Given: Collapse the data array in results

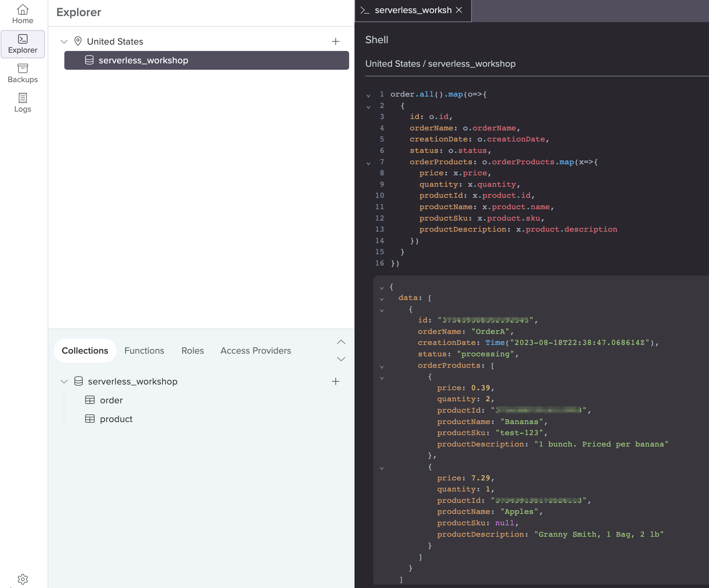Looking at the screenshot, I should point(382,299).
